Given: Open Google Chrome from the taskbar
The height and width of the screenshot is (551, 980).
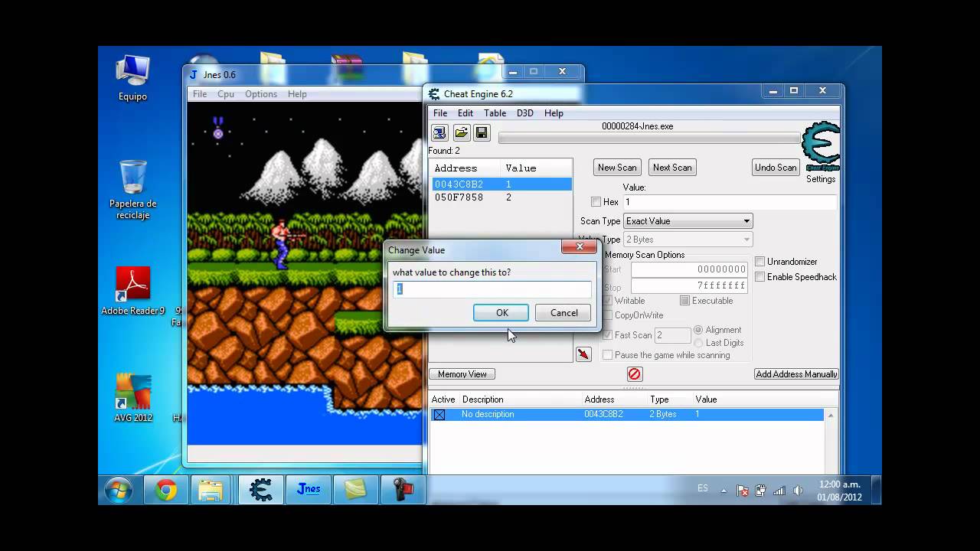Looking at the screenshot, I should click(165, 490).
